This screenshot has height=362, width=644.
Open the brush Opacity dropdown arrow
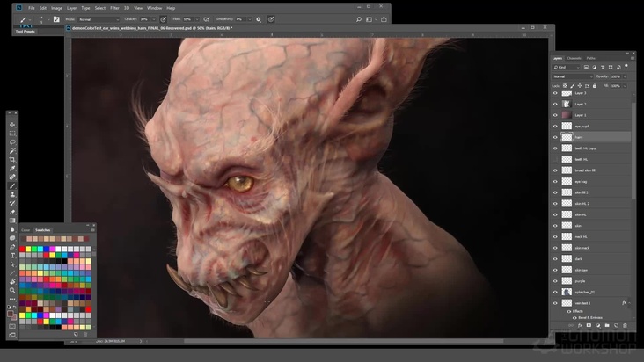(154, 19)
